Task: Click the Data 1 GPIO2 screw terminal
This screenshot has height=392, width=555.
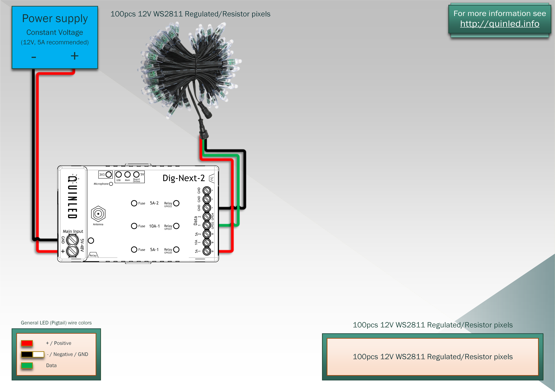Action: point(207,225)
